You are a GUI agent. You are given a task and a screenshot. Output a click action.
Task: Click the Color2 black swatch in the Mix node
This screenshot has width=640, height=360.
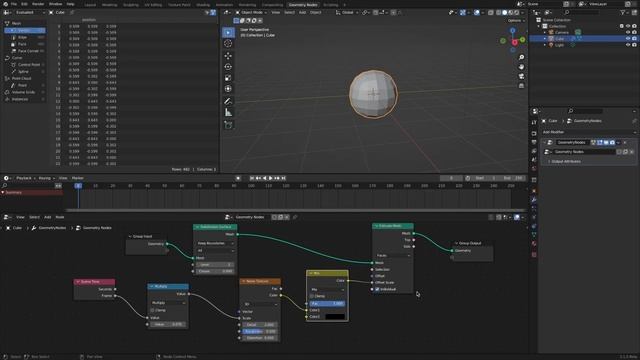335,317
